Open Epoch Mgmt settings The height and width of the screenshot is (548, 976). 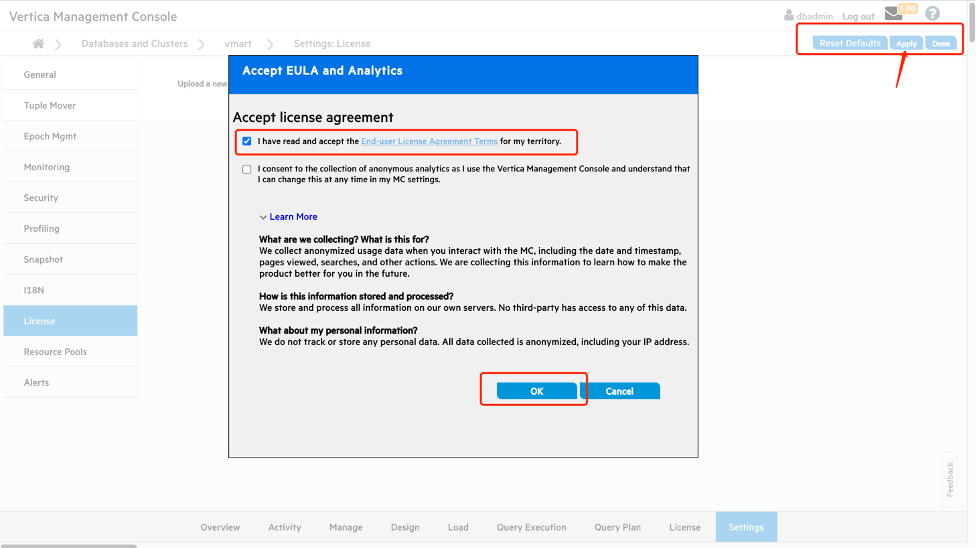[x=70, y=136]
